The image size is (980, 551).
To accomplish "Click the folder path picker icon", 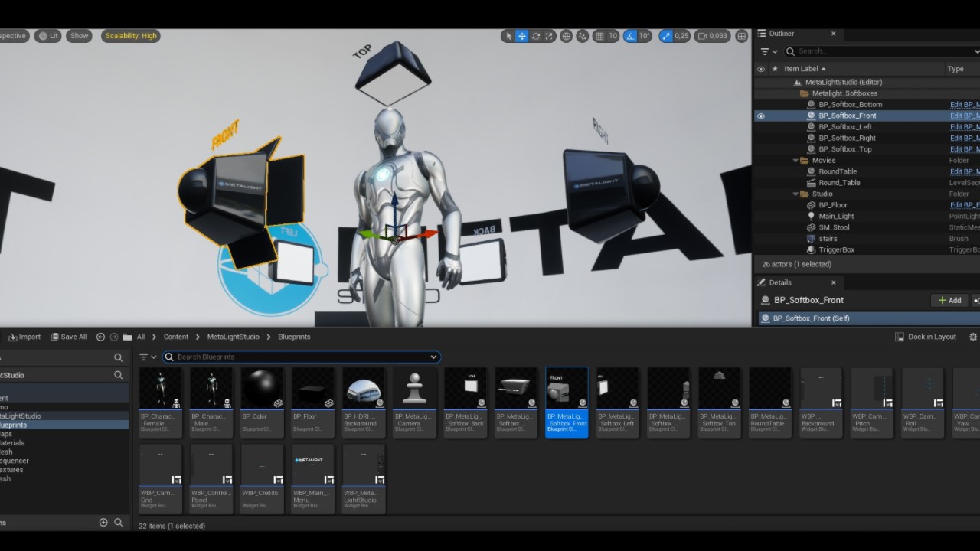I will tap(128, 337).
